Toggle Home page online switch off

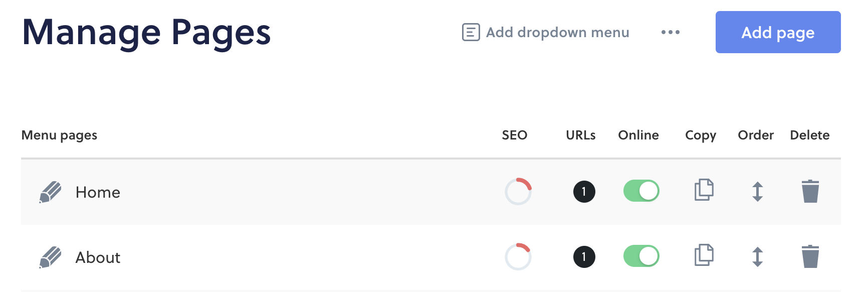tap(641, 191)
